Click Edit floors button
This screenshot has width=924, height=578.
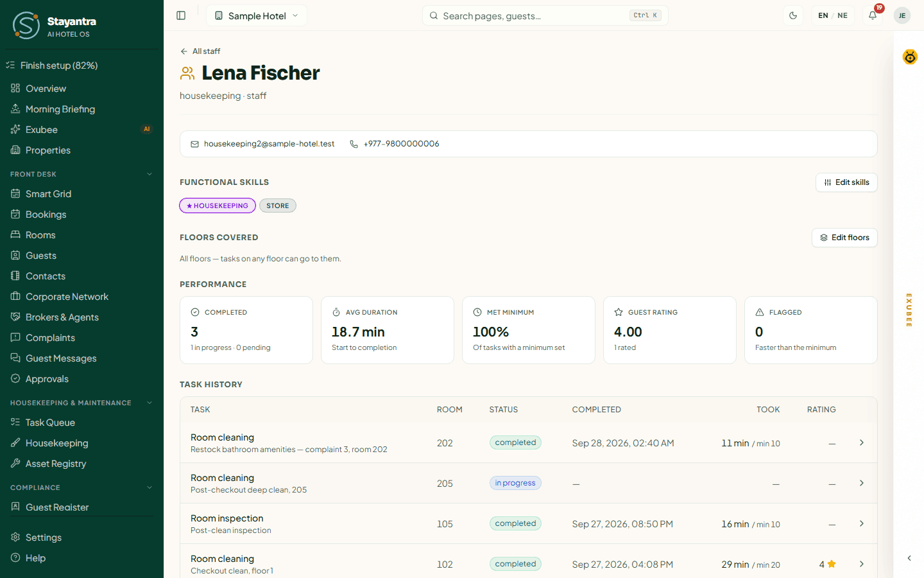coord(844,238)
